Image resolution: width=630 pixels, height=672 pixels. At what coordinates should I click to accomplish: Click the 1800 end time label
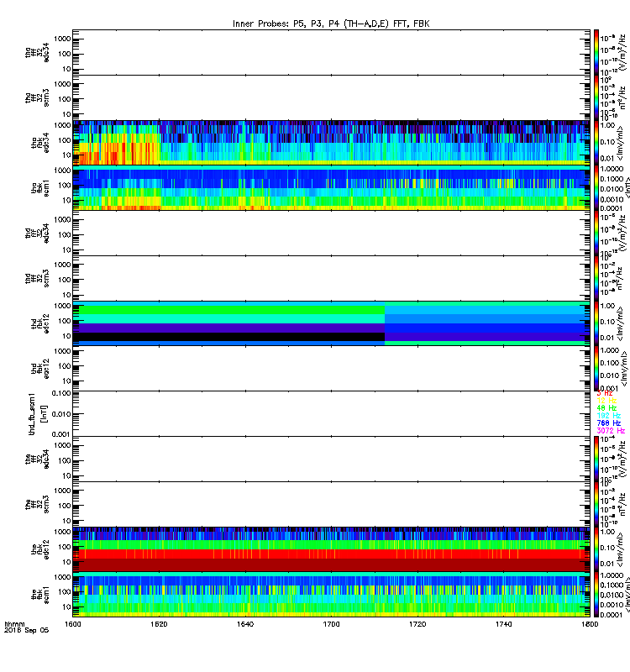(590, 624)
